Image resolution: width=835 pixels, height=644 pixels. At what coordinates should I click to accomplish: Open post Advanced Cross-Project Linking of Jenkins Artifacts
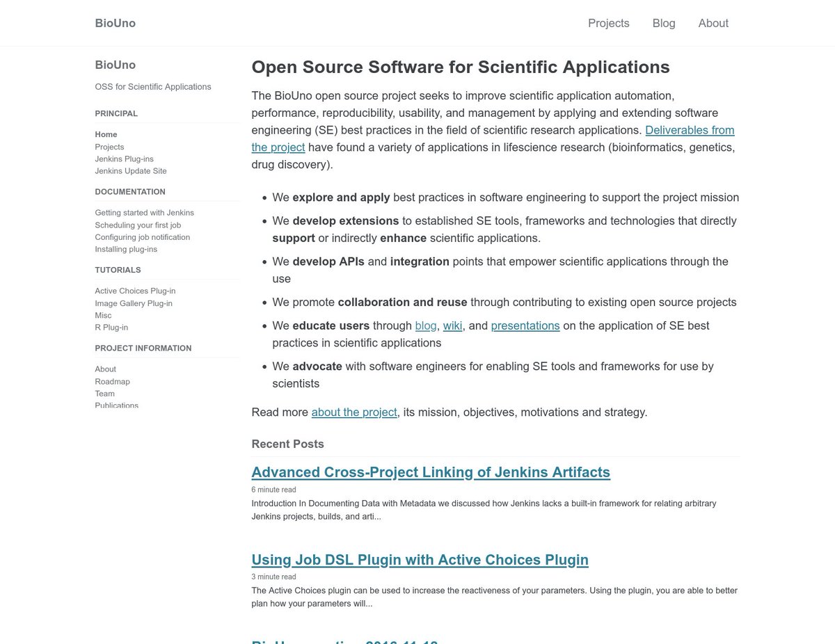click(431, 472)
